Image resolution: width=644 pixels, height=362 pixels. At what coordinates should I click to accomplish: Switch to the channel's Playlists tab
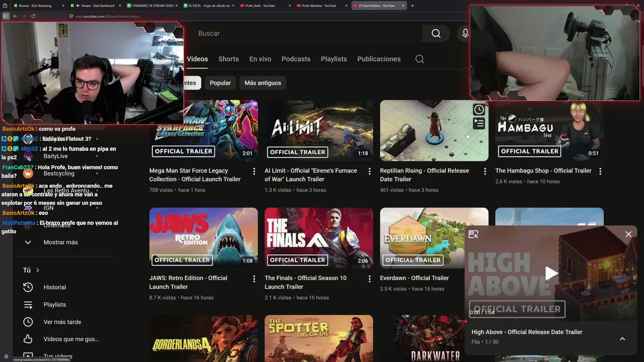[x=334, y=59]
